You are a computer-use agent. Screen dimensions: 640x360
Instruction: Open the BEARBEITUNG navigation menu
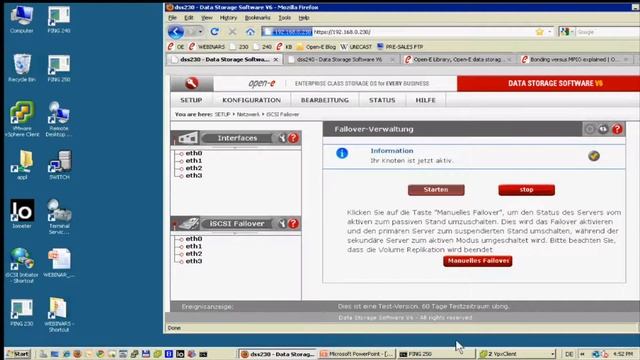[x=325, y=100]
